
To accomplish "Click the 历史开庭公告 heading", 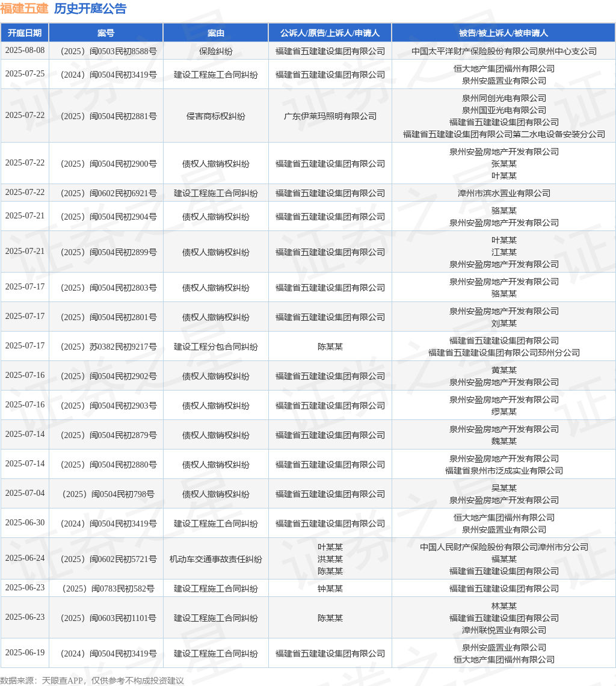I will coord(90,8).
